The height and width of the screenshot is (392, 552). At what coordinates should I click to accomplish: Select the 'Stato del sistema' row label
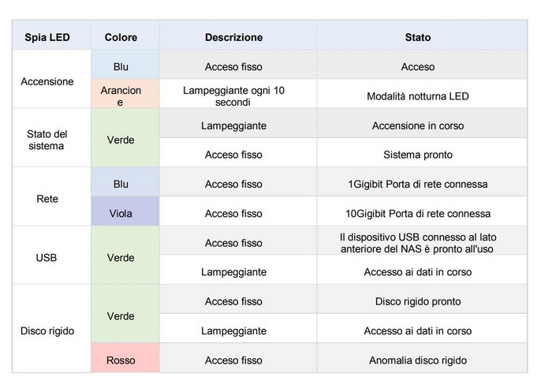(x=47, y=140)
